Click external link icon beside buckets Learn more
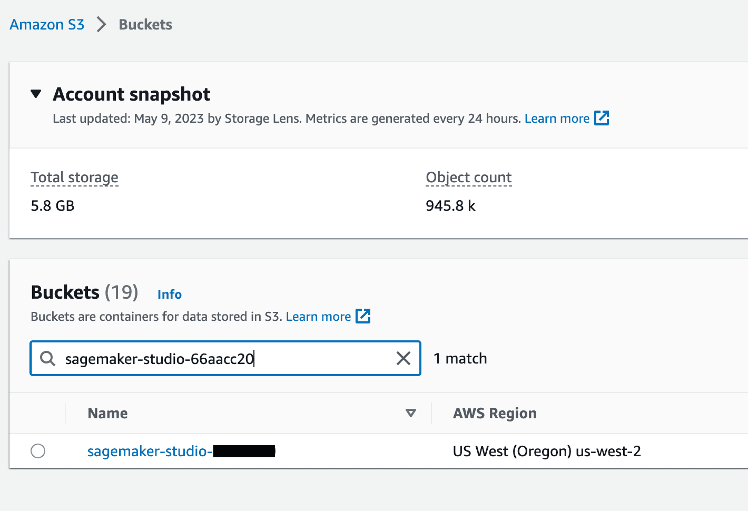The height and width of the screenshot is (512, 750). (363, 316)
